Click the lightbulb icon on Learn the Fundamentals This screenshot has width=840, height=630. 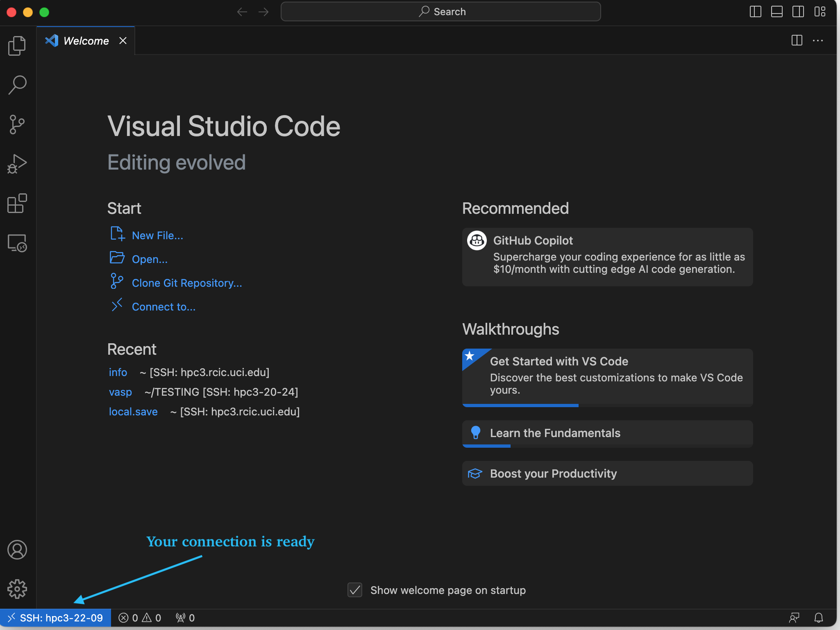click(476, 433)
